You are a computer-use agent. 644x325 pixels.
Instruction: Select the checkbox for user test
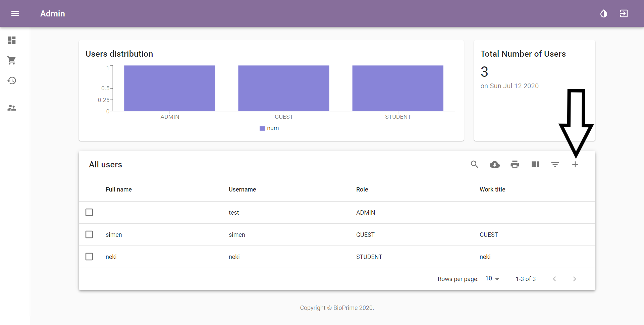(89, 212)
